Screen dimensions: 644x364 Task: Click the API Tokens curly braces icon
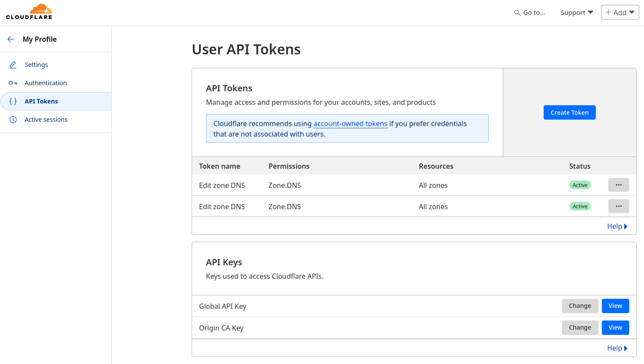point(13,101)
